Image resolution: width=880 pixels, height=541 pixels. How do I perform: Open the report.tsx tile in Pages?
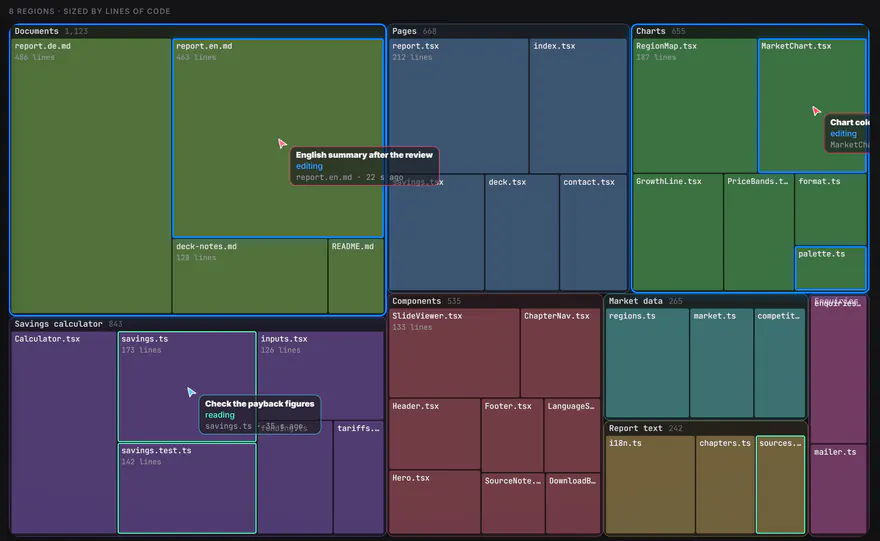pyautogui.click(x=459, y=106)
